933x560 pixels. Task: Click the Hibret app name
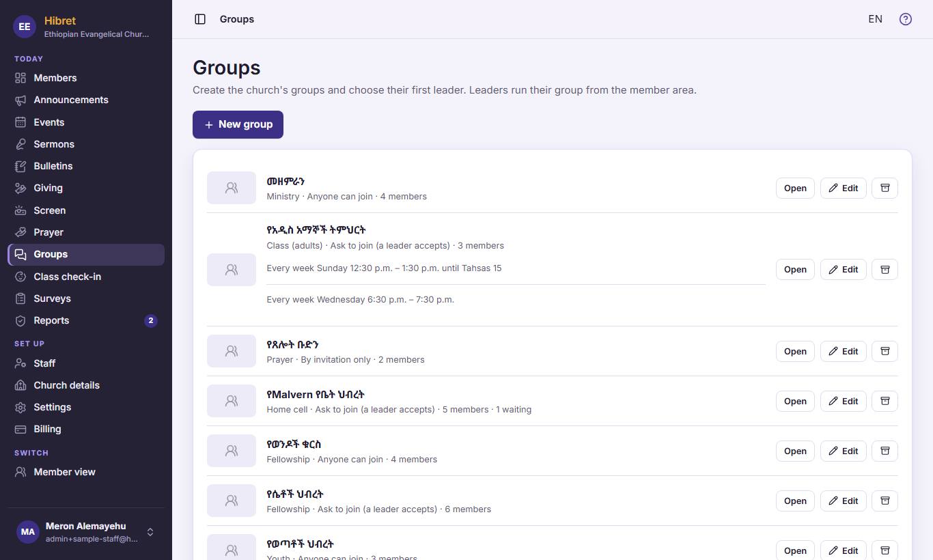[x=60, y=20]
